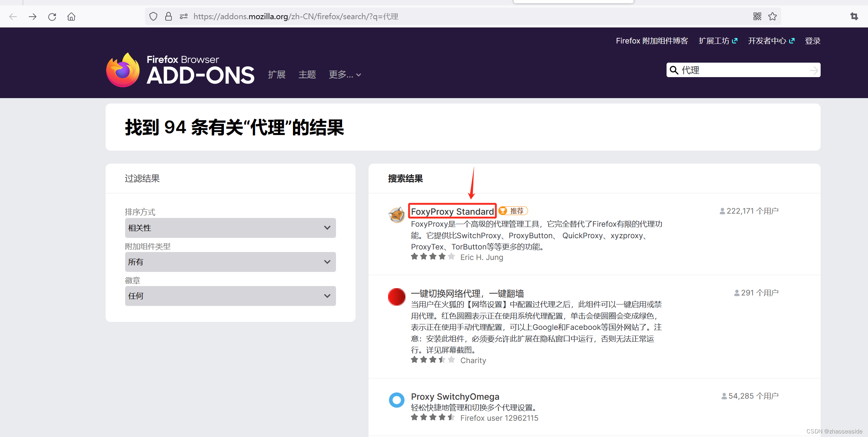Screen dimensions: 868x437
Task: View site security padlock details
Action: coord(169,17)
